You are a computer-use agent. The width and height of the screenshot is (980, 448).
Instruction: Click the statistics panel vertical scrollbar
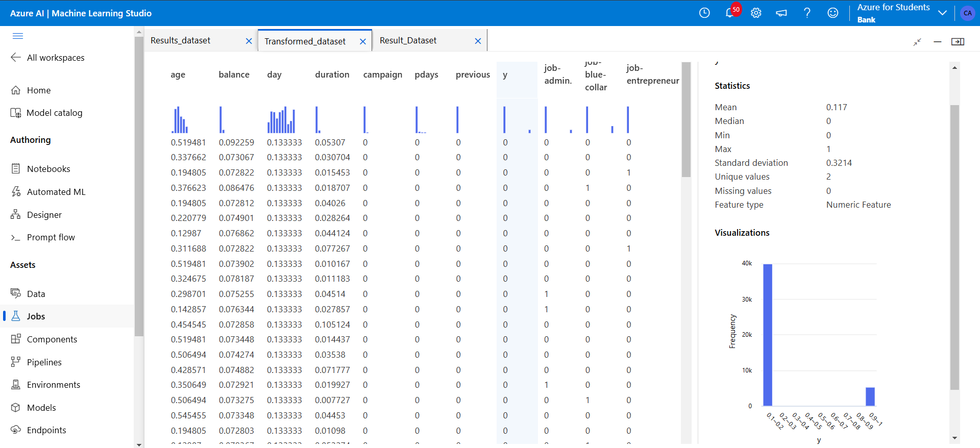tap(954, 247)
